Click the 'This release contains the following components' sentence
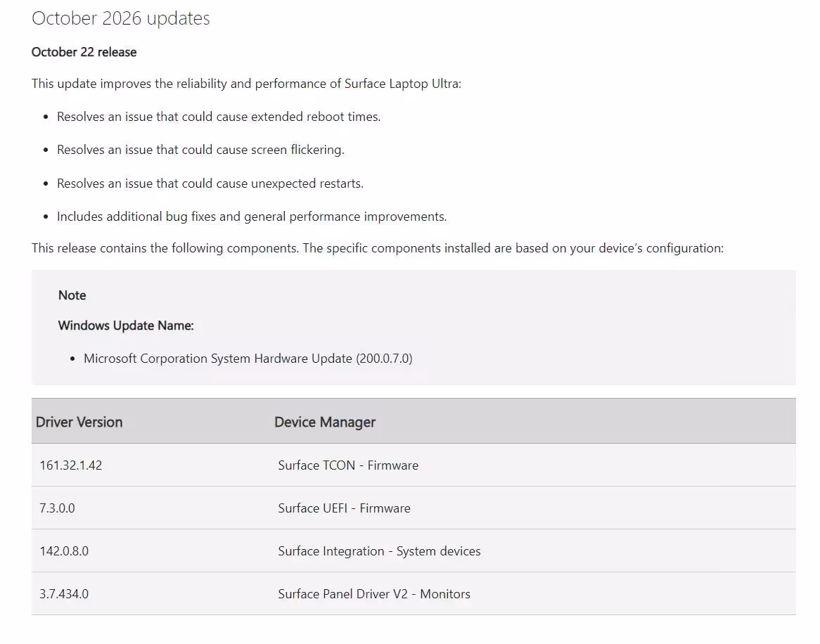 click(x=378, y=247)
